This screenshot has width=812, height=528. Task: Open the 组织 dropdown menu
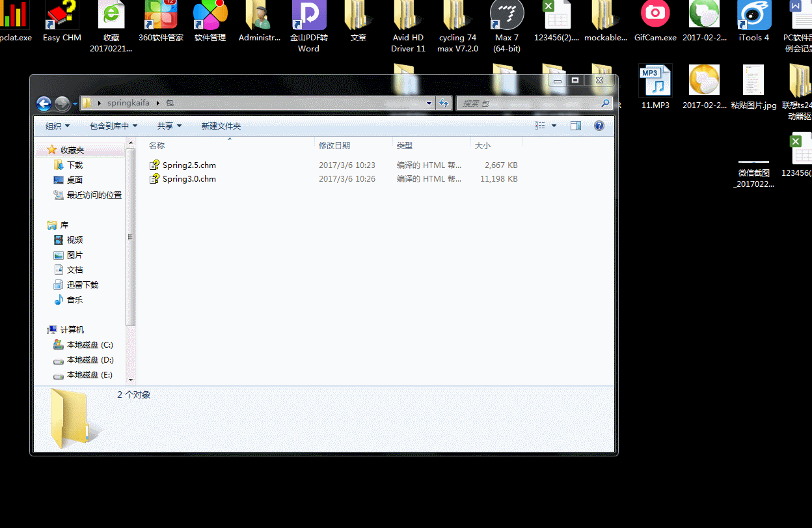pos(57,126)
